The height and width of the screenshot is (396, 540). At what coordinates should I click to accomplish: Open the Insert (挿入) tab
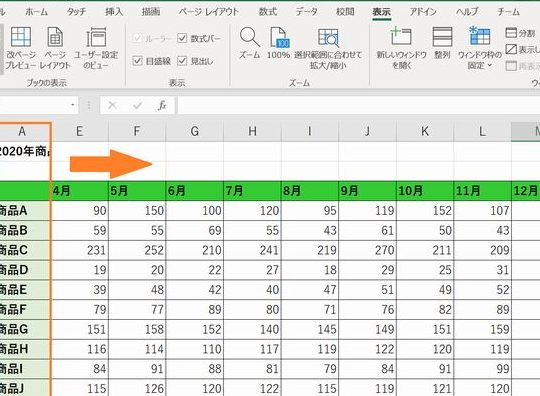point(114,12)
